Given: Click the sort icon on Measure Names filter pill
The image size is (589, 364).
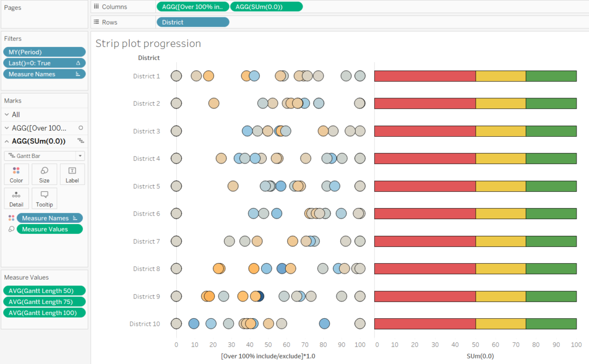Looking at the screenshot, I should [78, 74].
